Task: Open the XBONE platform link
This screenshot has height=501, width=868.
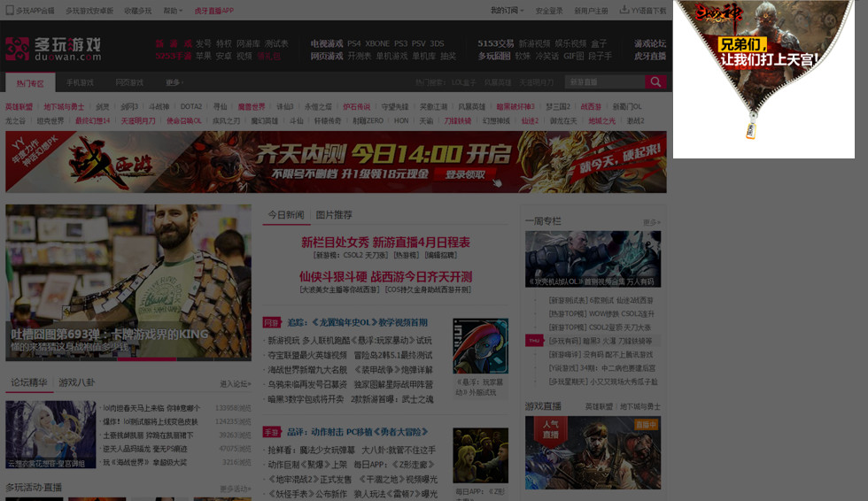Action: (377, 43)
